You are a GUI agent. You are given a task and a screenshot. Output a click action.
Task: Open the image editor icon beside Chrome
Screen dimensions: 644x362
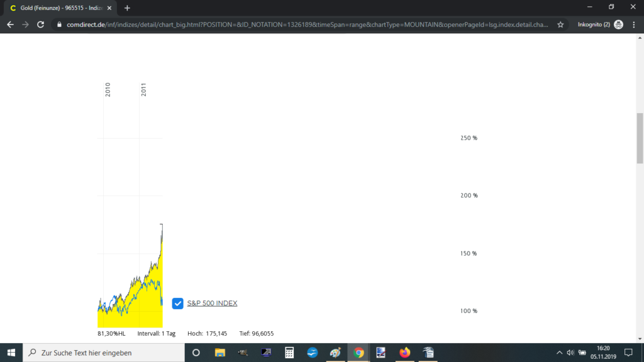click(381, 353)
